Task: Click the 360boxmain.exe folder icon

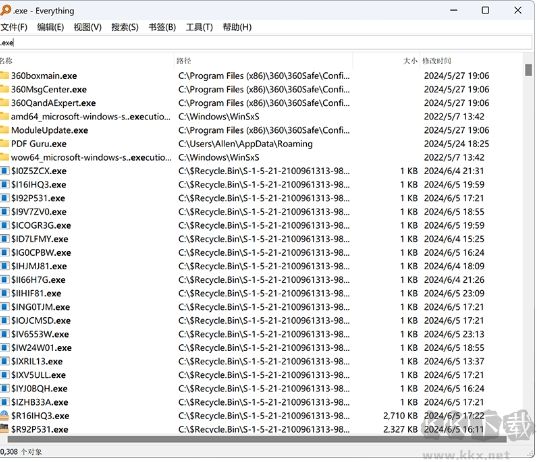Action: point(4,75)
